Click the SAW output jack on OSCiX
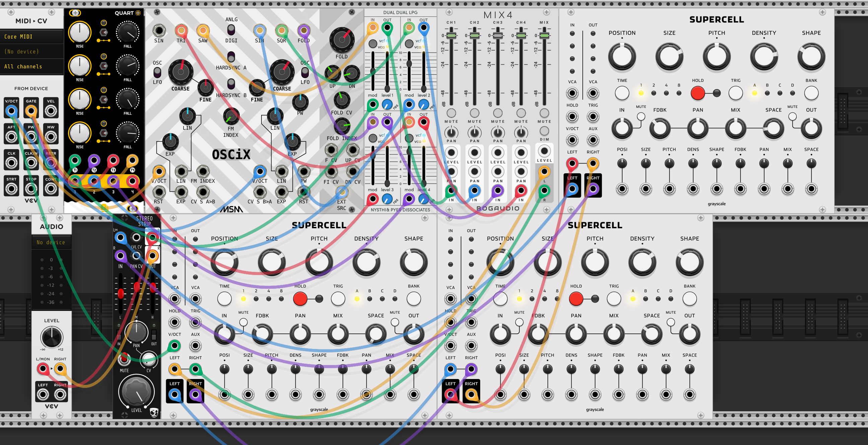This screenshot has width=868, height=445. pos(203,30)
